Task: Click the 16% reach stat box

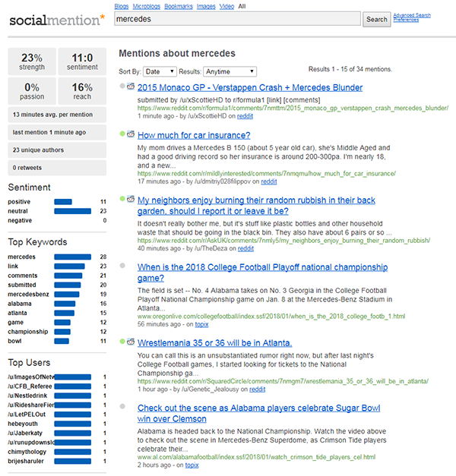Action: click(x=82, y=91)
